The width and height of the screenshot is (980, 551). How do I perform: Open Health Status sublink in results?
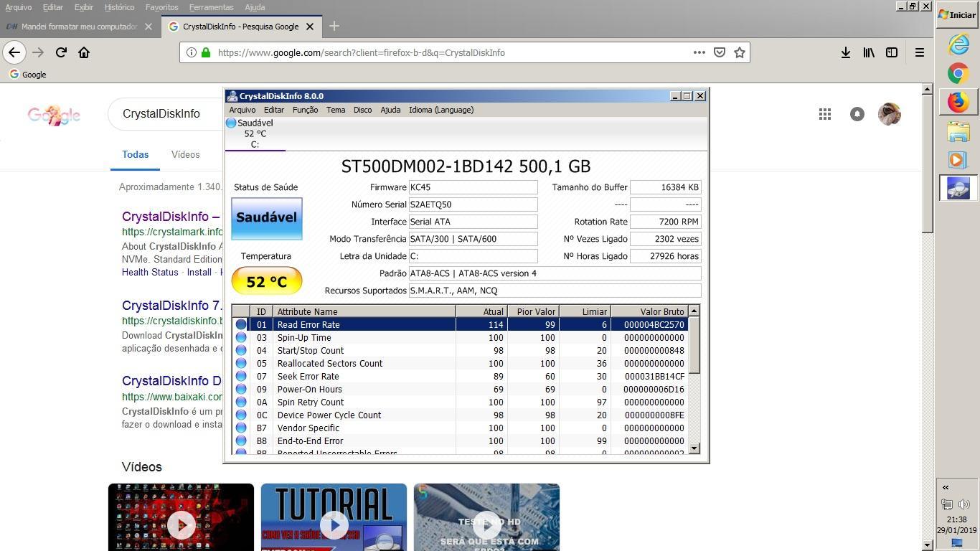tap(150, 272)
